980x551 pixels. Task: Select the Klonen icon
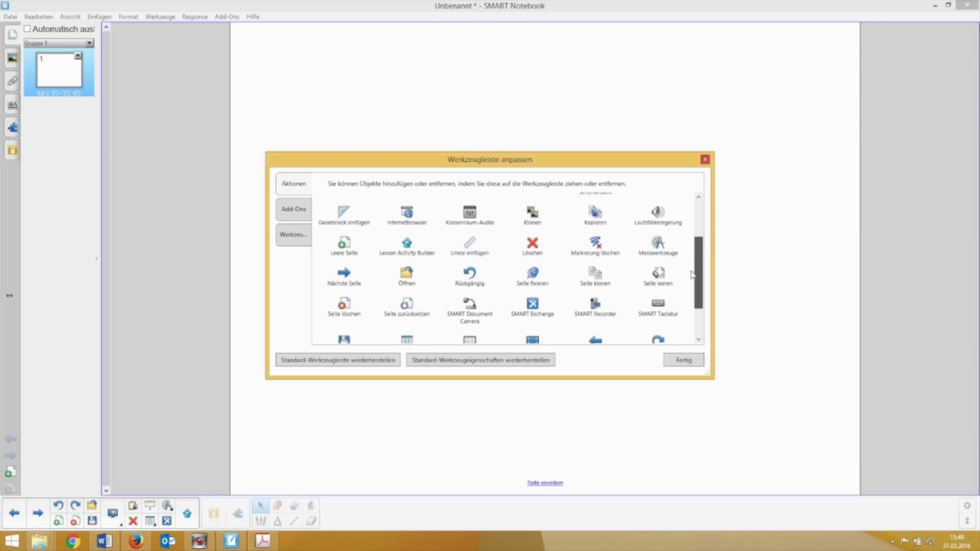click(532, 211)
